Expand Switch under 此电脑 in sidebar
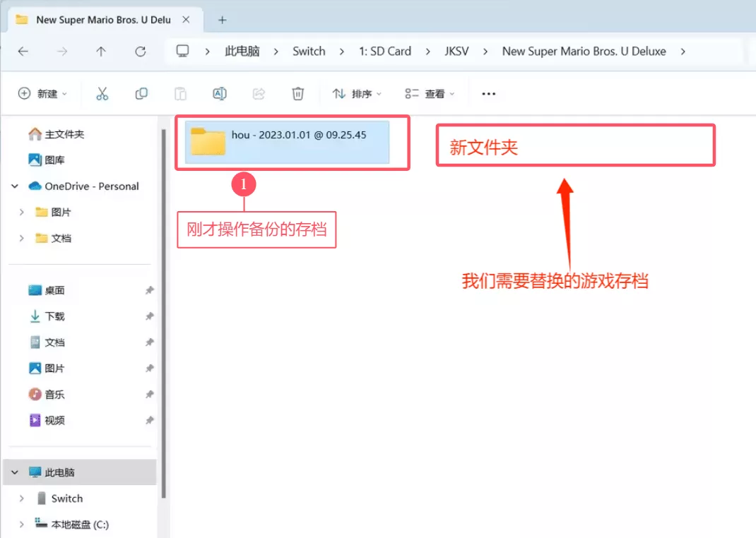756x538 pixels. (20, 498)
